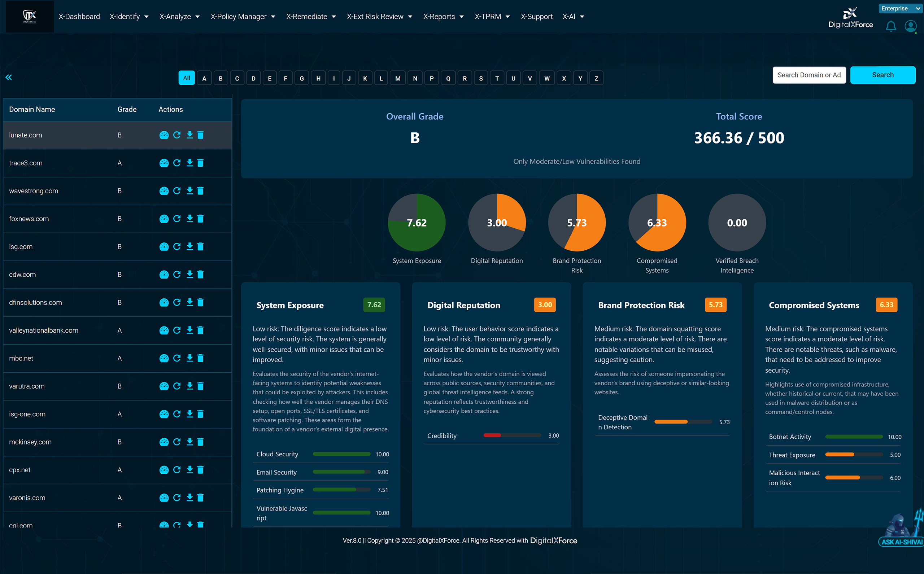Viewport: 924px width, 574px height.
Task: Select the varonis.com domain name
Action: (27, 498)
